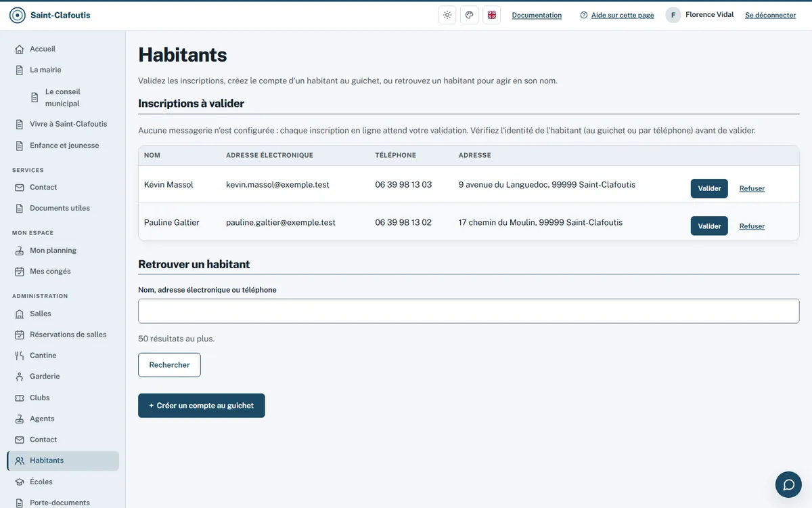The height and width of the screenshot is (508, 812).
Task: Click the La mairie document icon
Action: 20,70
